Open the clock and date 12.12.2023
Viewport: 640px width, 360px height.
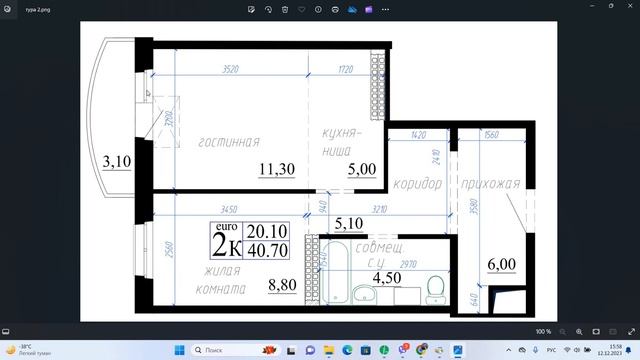pyautogui.click(x=610, y=350)
